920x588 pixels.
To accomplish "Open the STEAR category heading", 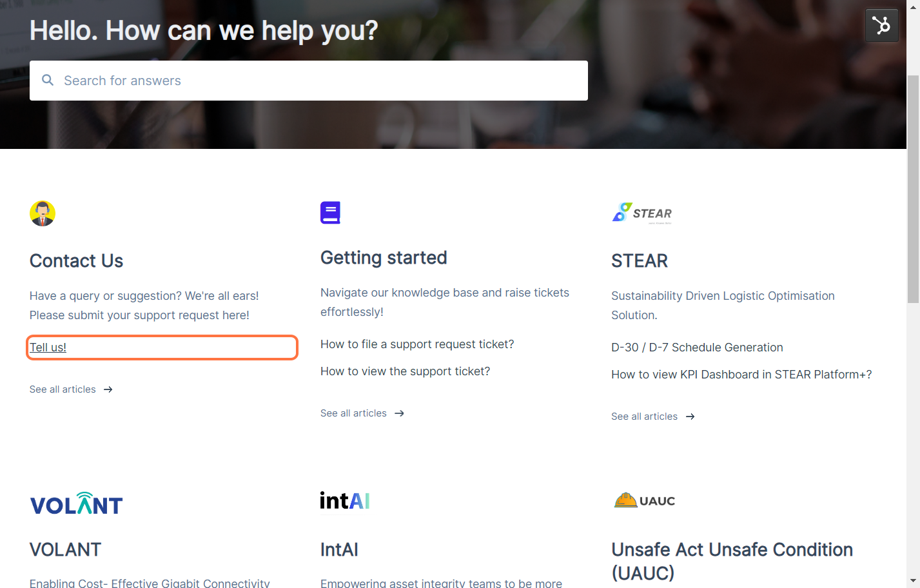I will (x=640, y=261).
